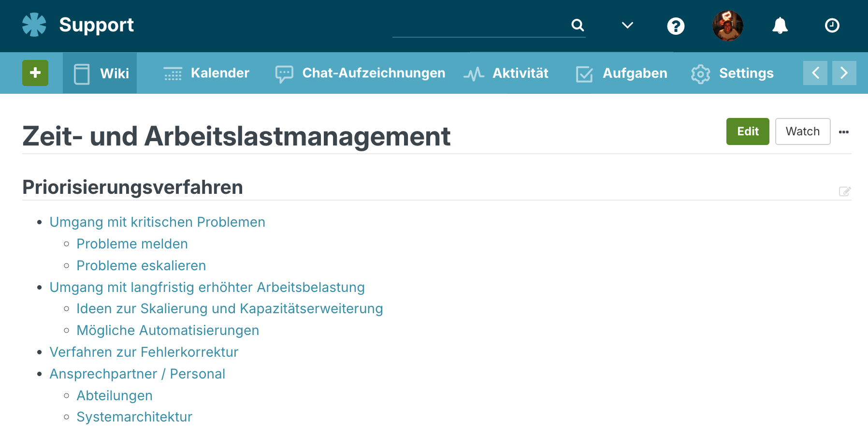Click the Support site title

[x=97, y=25]
